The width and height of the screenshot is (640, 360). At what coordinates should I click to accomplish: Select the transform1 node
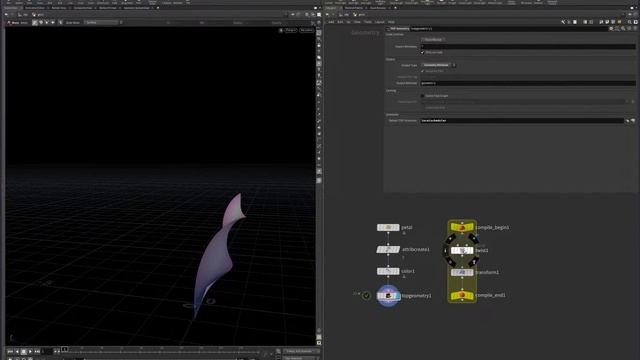[462, 272]
